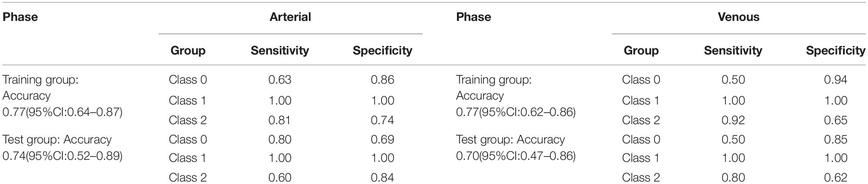Click the Venous Specificity column header

(x=836, y=50)
